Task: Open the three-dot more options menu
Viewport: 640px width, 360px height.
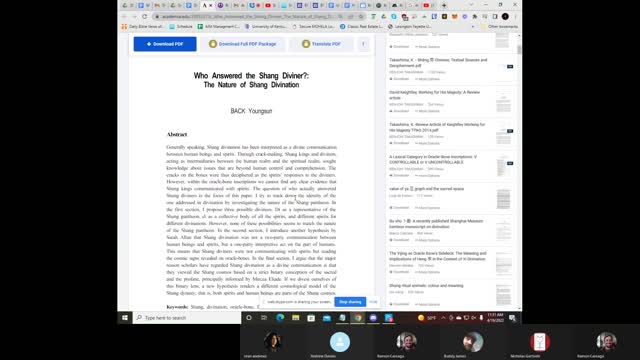Action: pyautogui.click(x=363, y=44)
